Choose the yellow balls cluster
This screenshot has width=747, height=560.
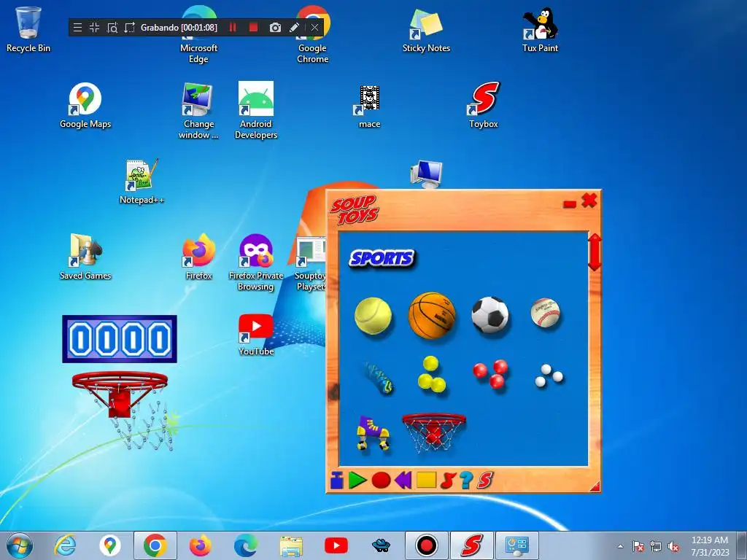(431, 374)
